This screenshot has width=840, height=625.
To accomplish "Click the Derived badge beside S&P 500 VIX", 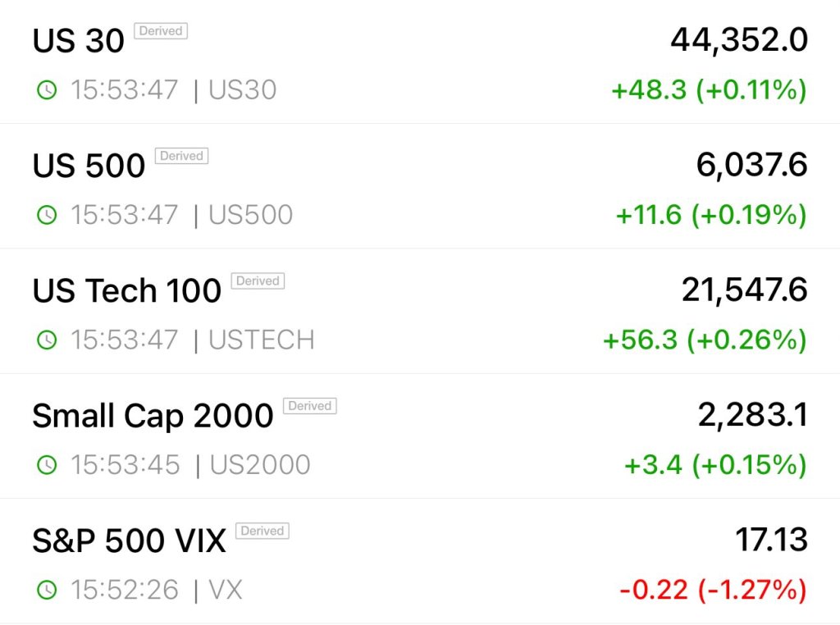I will (x=262, y=531).
